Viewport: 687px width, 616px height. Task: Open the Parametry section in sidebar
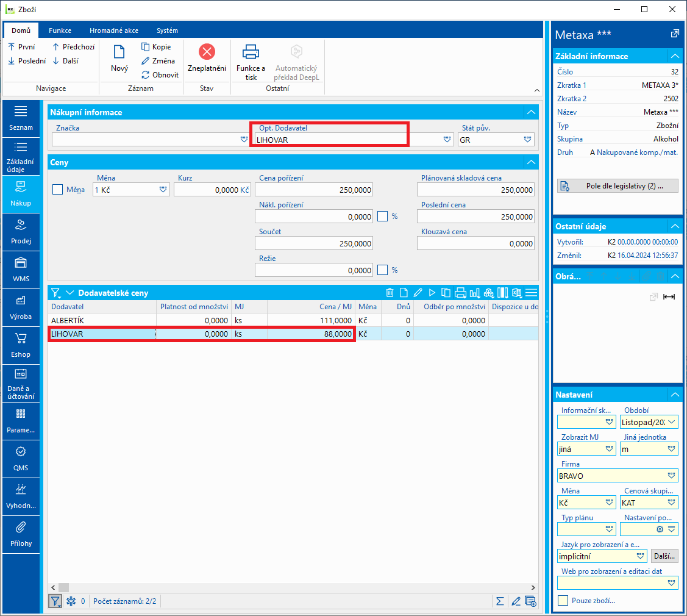point(21,421)
